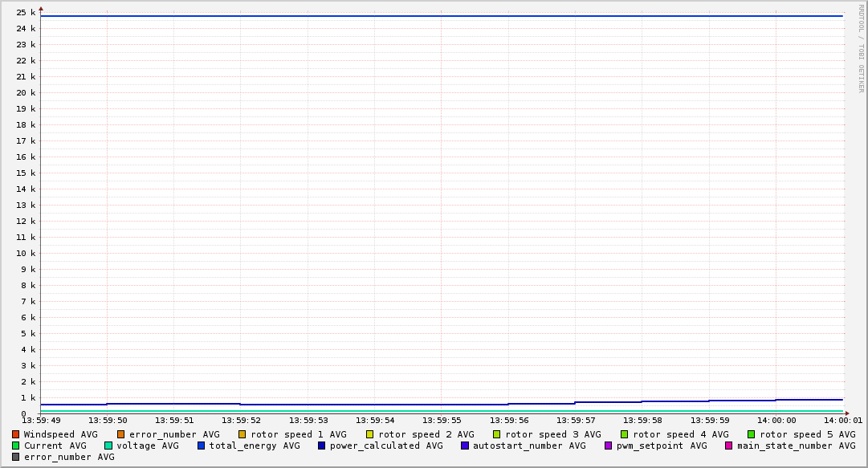Select the blue total_energy AVG swatch
This screenshot has width=868, height=468.
click(202, 446)
